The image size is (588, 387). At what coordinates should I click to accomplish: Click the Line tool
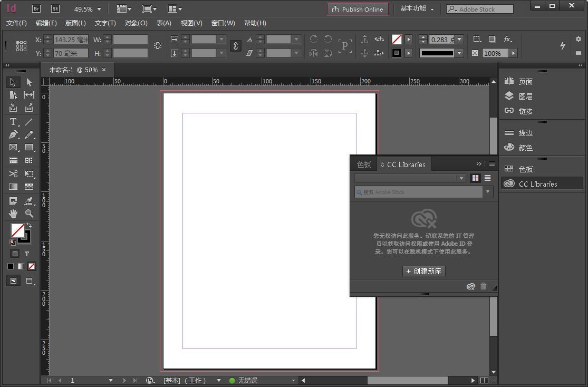[29, 122]
